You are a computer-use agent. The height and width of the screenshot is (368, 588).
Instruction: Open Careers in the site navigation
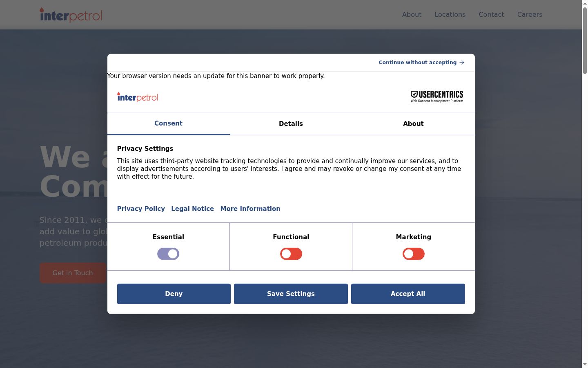tap(530, 15)
